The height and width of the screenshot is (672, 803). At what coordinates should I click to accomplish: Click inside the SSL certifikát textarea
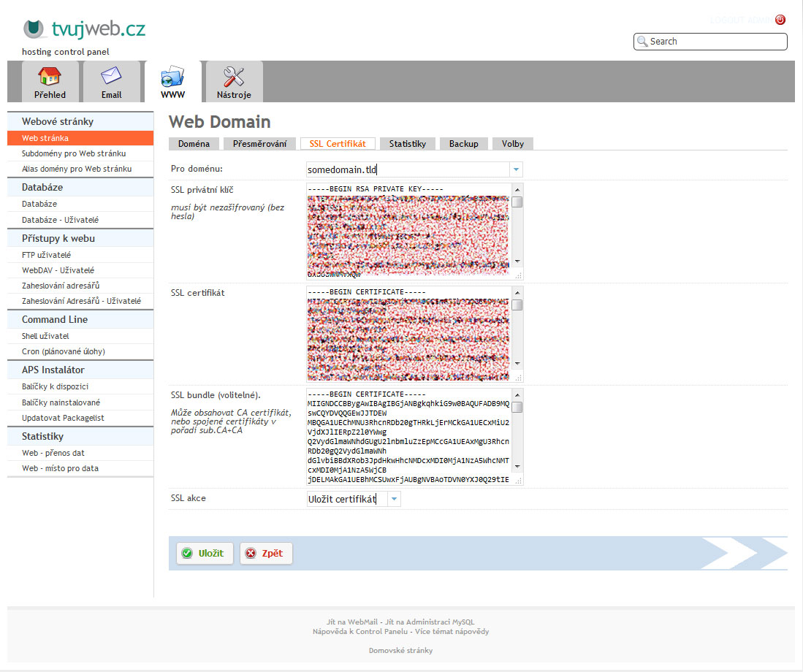[408, 335]
